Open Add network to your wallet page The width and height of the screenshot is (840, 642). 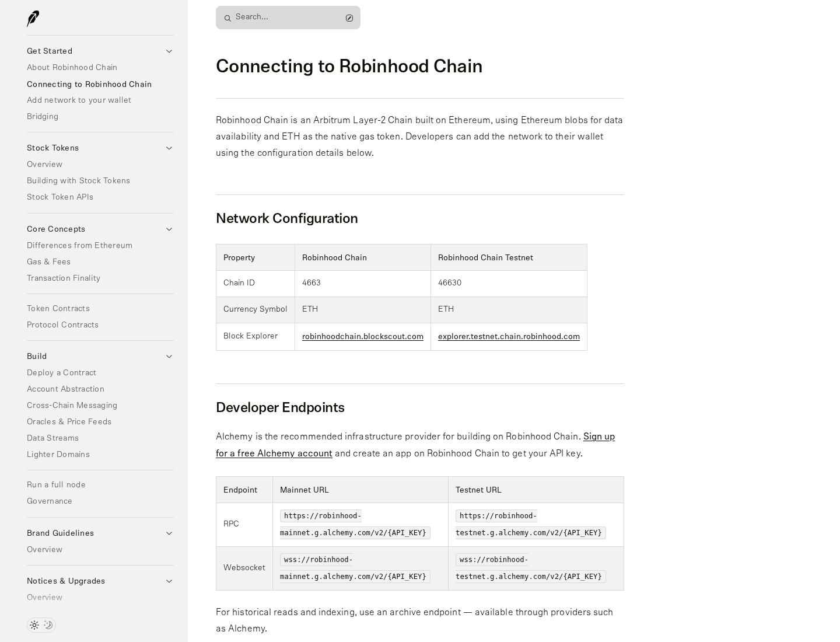pos(79,100)
